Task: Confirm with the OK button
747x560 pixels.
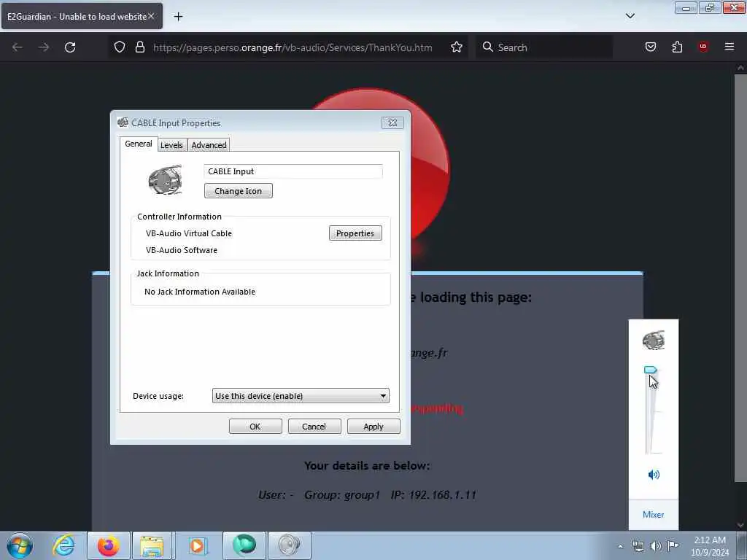Action: pyautogui.click(x=255, y=426)
